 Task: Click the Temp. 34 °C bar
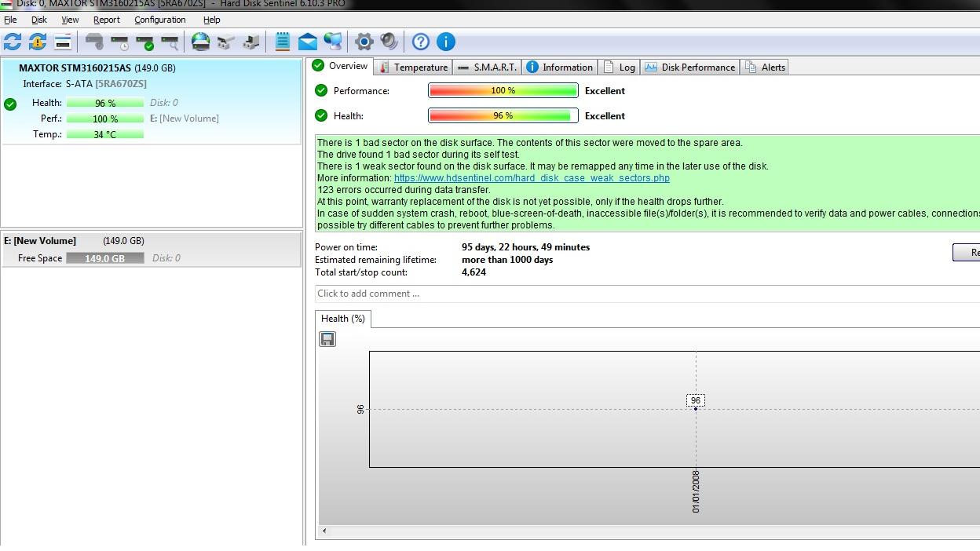105,134
